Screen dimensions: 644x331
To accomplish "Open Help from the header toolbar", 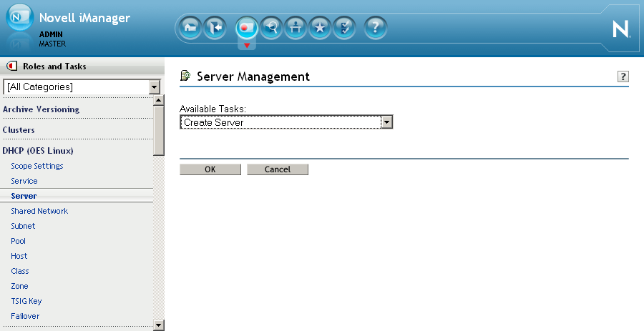I will pyautogui.click(x=375, y=28).
